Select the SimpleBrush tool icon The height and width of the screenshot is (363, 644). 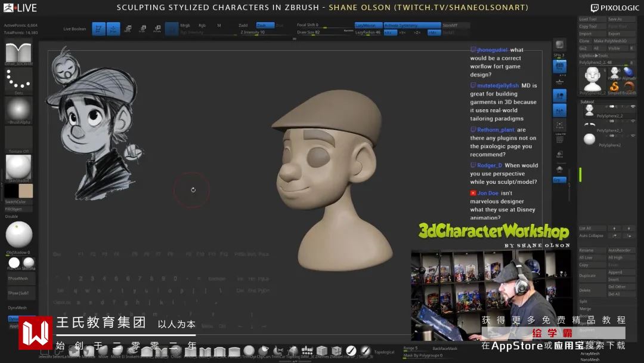(x=614, y=87)
